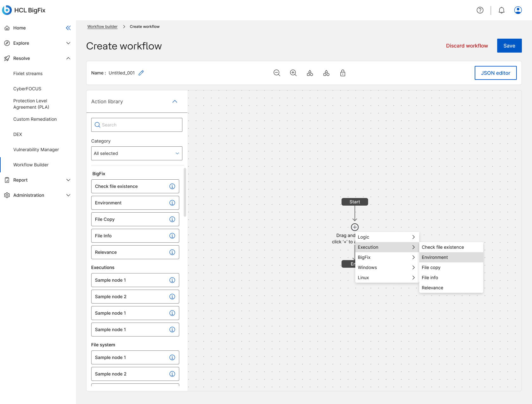Show info for File system Sample node 2
This screenshot has height=404, width=532.
(172, 374)
